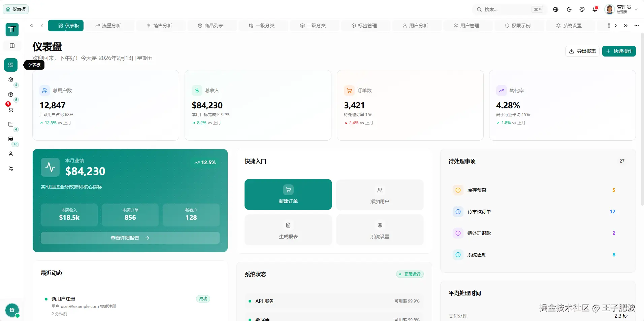The height and width of the screenshot is (321, 644).
Task: Open the 新建订单 quick entry
Action: click(x=288, y=194)
